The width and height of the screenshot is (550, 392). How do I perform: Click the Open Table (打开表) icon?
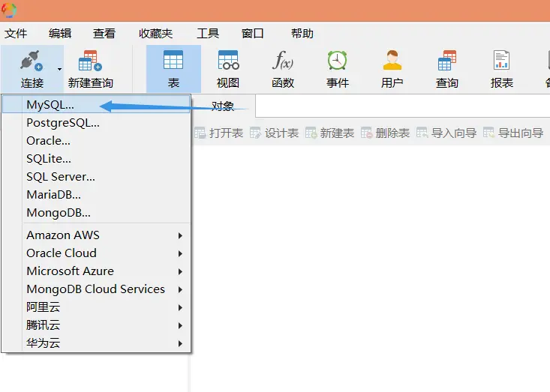200,133
